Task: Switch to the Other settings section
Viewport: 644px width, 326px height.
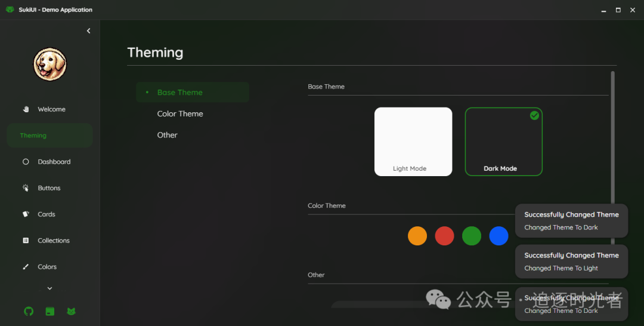Action: pos(168,135)
